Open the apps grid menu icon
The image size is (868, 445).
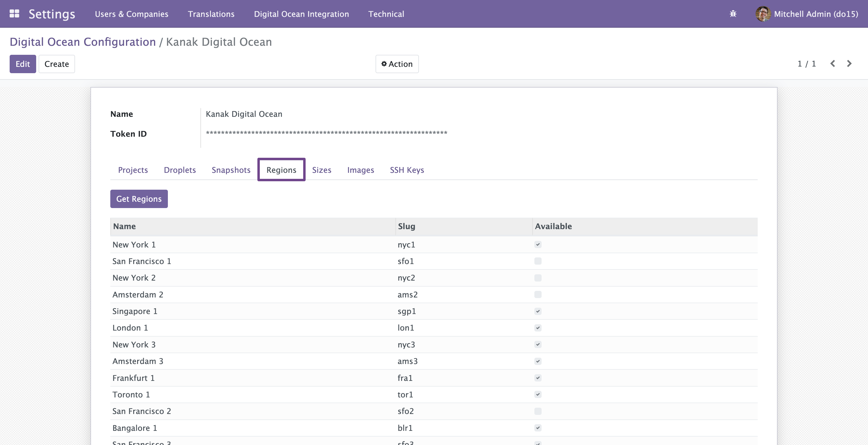tap(14, 14)
